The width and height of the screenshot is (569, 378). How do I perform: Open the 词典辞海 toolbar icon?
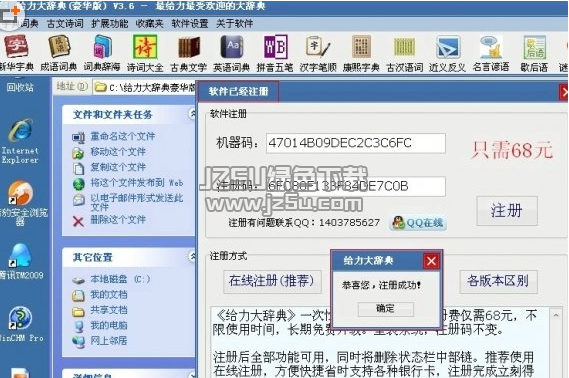[x=102, y=53]
